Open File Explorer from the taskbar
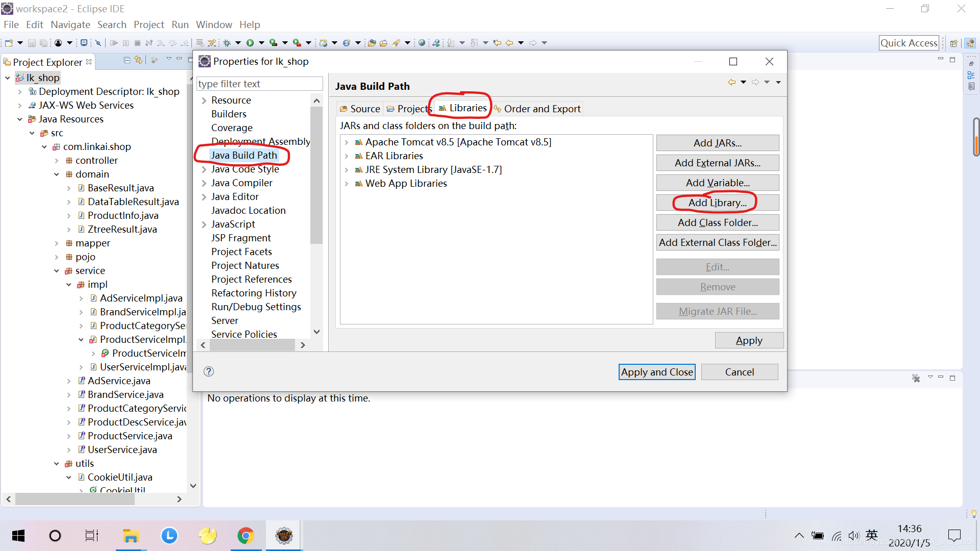This screenshot has width=980, height=551. [131, 536]
